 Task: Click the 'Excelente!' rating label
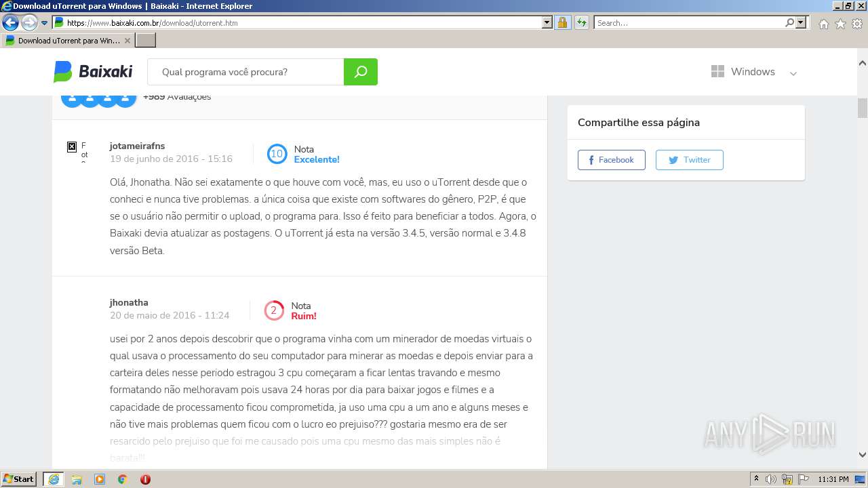[x=317, y=160]
